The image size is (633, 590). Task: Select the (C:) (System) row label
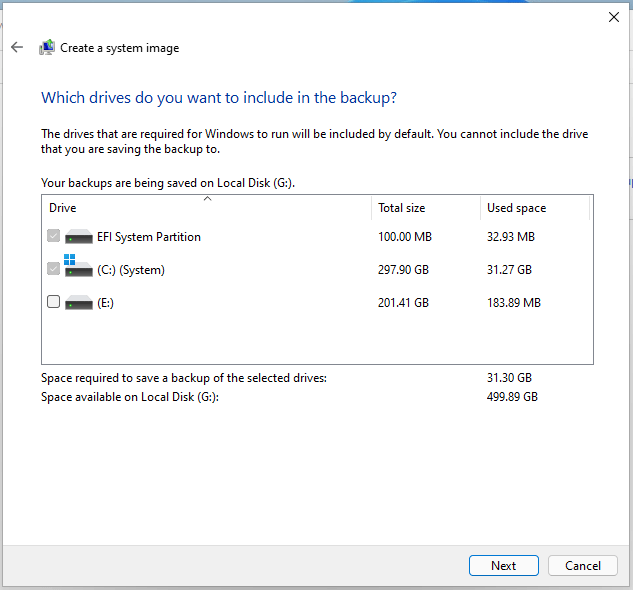click(x=131, y=270)
